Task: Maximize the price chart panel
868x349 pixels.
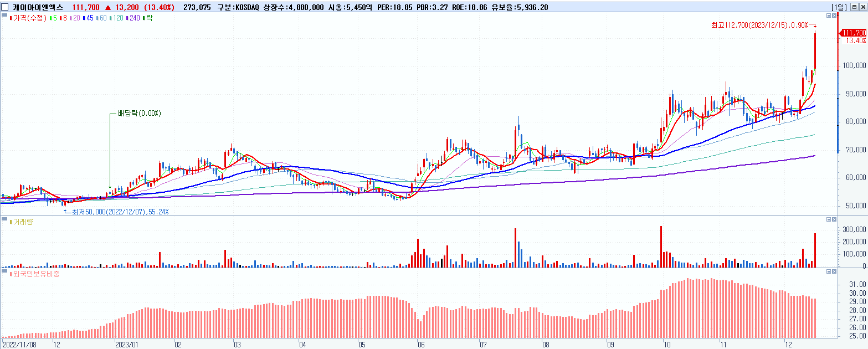Action: pyautogui.click(x=828, y=16)
